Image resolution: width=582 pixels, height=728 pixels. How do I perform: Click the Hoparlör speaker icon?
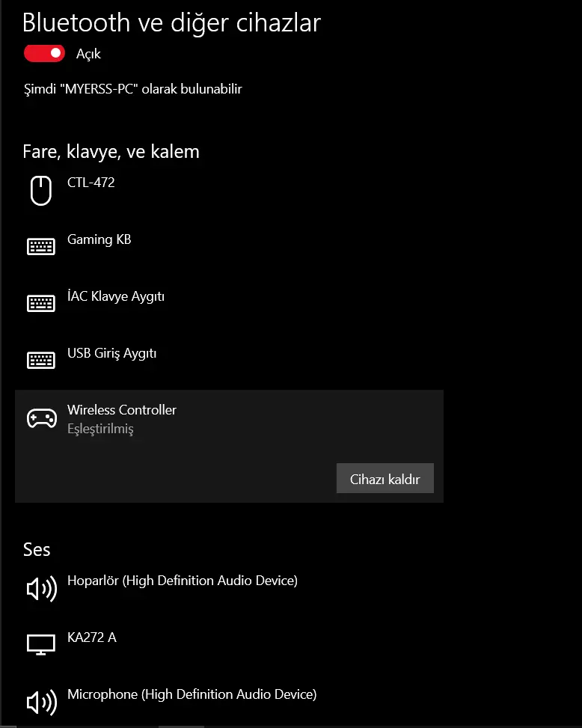click(x=42, y=589)
